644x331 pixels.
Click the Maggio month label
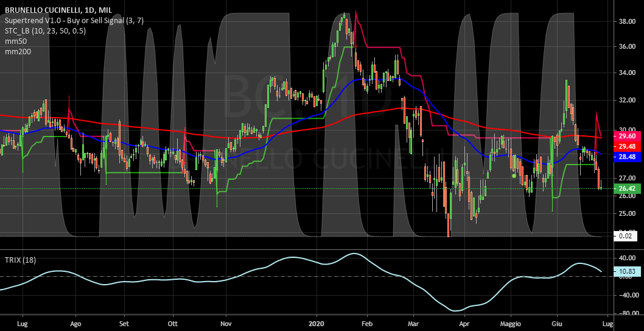511,324
